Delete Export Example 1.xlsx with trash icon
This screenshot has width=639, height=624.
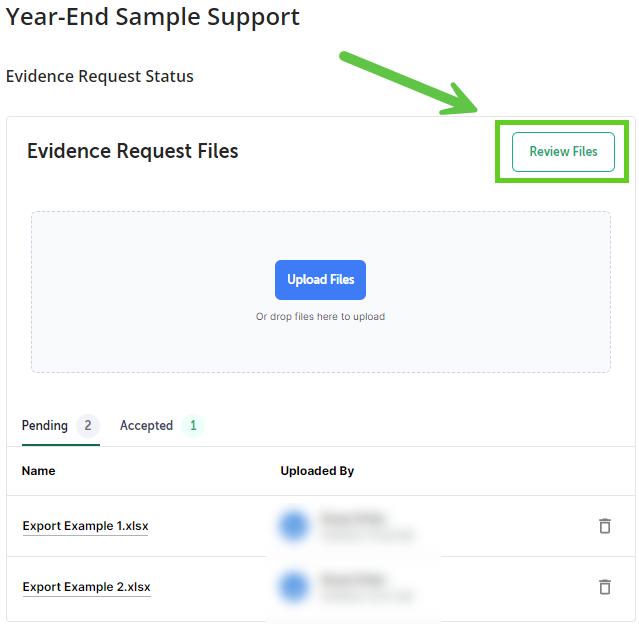coord(605,526)
